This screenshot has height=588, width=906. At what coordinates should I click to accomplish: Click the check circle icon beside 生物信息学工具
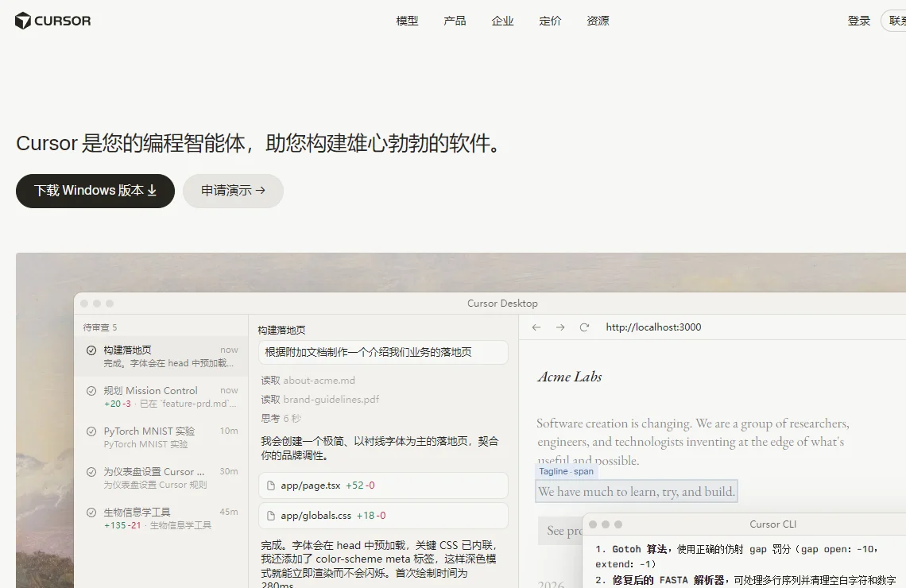(91, 512)
